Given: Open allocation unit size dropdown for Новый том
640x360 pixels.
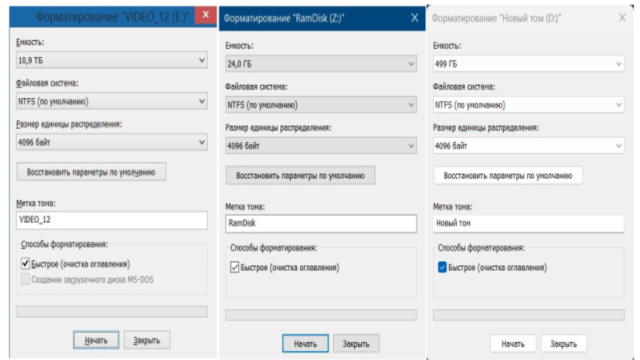Looking at the screenshot, I should tap(529, 146).
